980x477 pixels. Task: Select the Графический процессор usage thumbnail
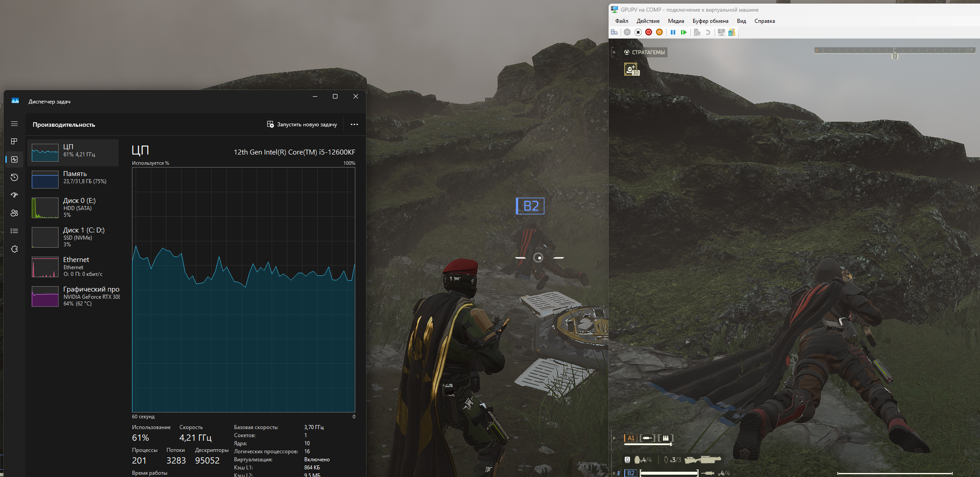pyautogui.click(x=45, y=297)
